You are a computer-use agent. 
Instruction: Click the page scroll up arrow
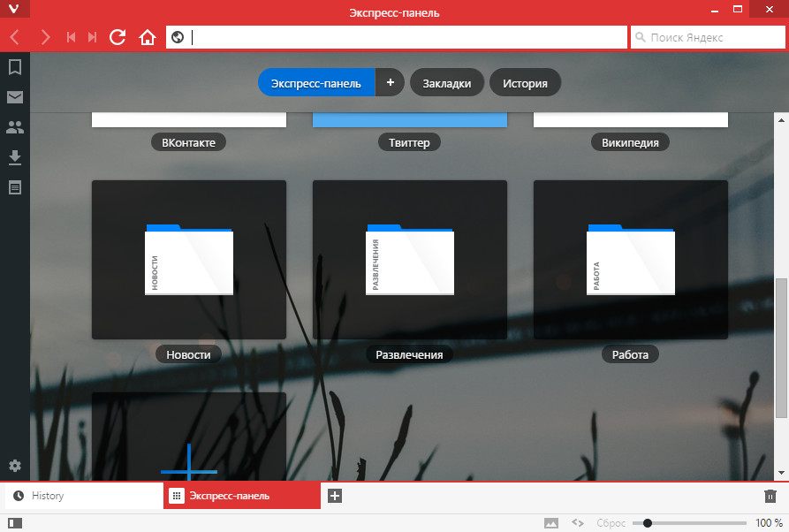(x=781, y=120)
